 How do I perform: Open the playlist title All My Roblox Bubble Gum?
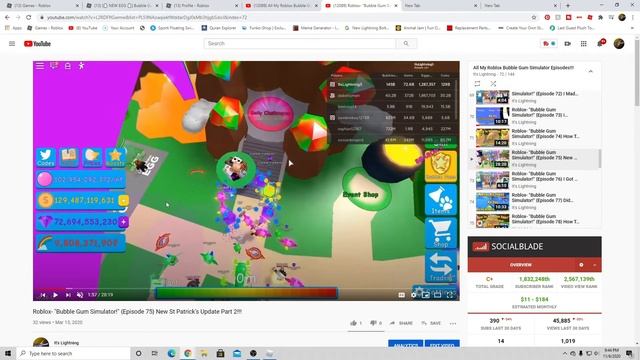[x=523, y=68]
